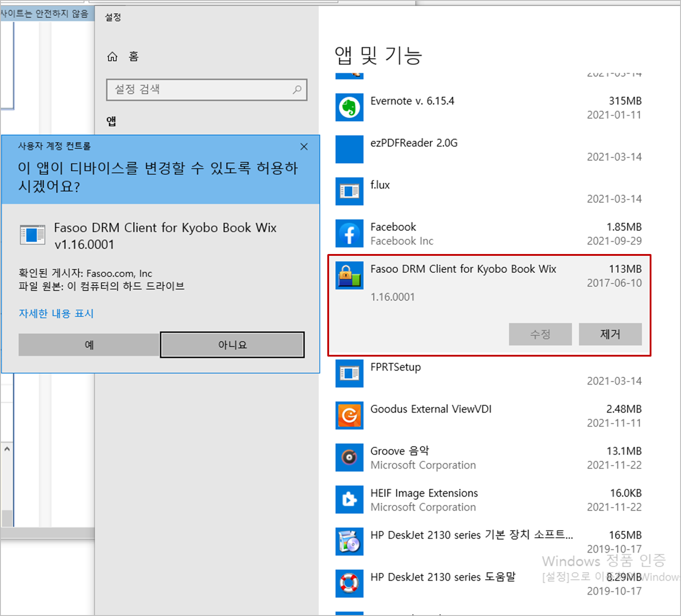
Task: Click version 1.16.0001 text under Fasoo
Action: click(393, 297)
